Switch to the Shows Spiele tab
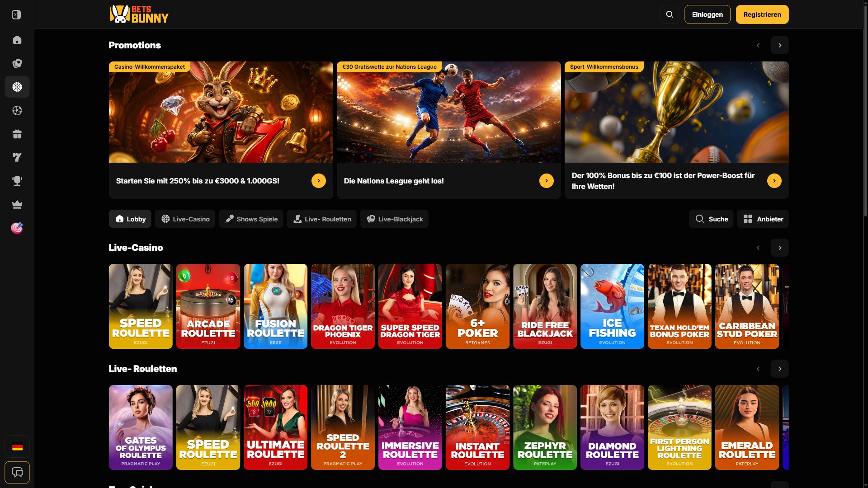The image size is (868, 488). pyautogui.click(x=251, y=219)
